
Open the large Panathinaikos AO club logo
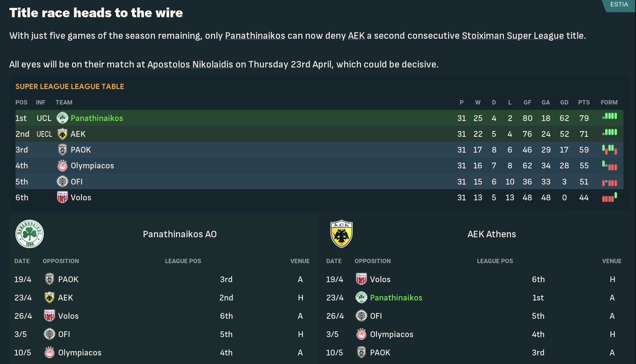pyautogui.click(x=30, y=234)
